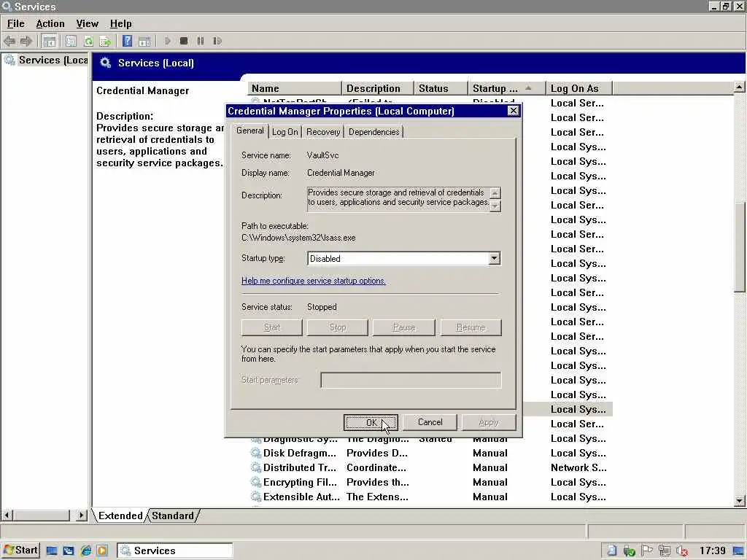The image size is (747, 560).
Task: Switch to the Log On tab
Action: tap(285, 132)
